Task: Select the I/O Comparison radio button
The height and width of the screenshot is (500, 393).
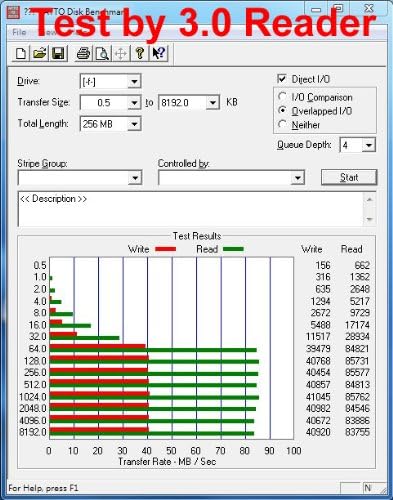Action: point(282,97)
